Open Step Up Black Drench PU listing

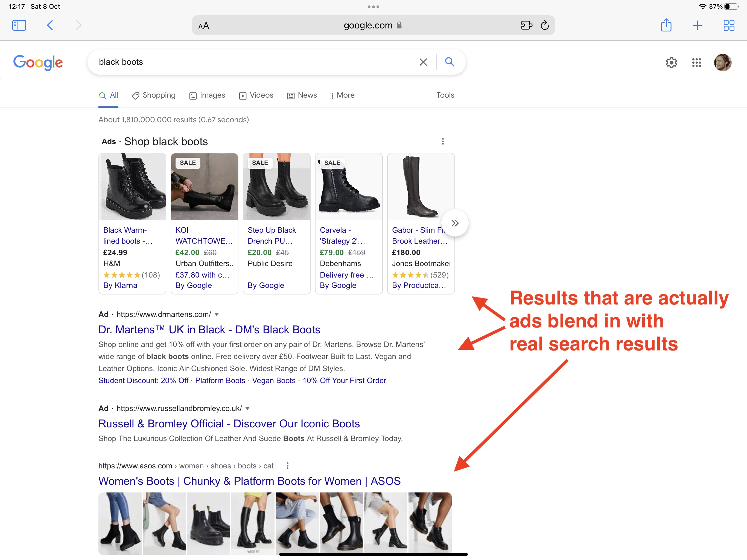[x=272, y=235]
